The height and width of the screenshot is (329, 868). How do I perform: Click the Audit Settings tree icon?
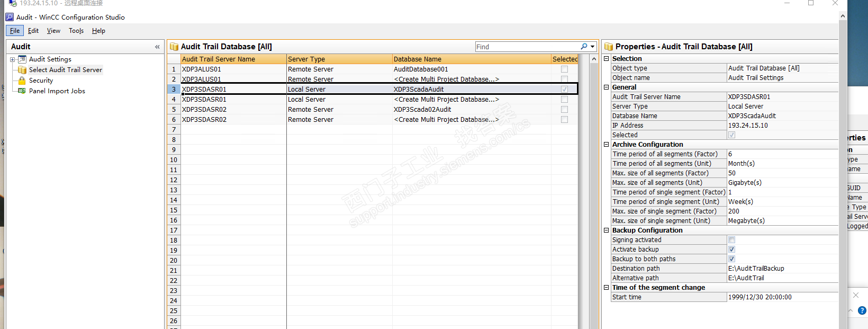[x=22, y=59]
